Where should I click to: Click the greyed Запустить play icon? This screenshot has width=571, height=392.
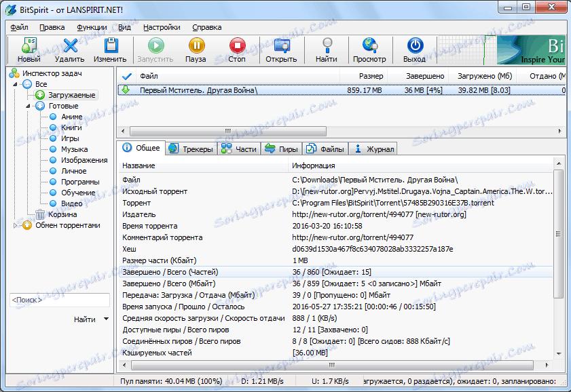[156, 46]
